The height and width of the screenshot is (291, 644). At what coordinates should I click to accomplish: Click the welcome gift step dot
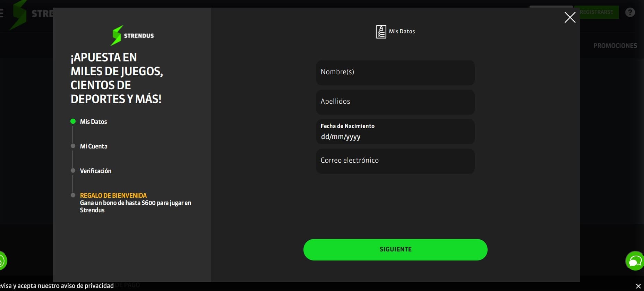coord(73,195)
